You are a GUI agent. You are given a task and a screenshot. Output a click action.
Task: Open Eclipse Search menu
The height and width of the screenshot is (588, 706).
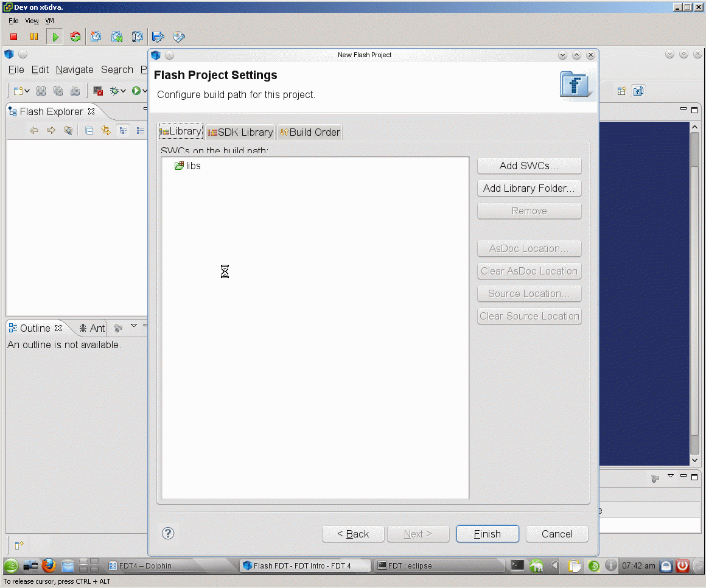click(117, 70)
